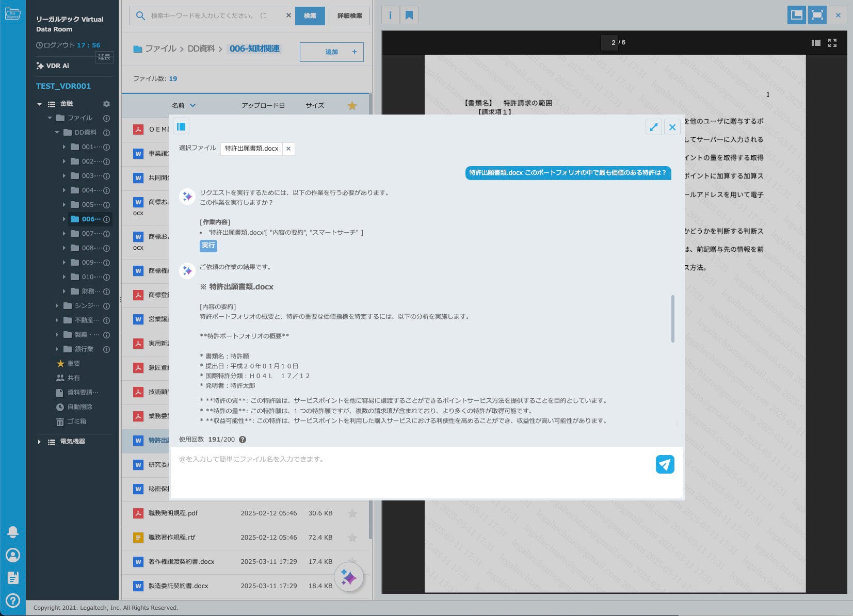
Task: Close the document viewer panel
Action: coord(838,15)
